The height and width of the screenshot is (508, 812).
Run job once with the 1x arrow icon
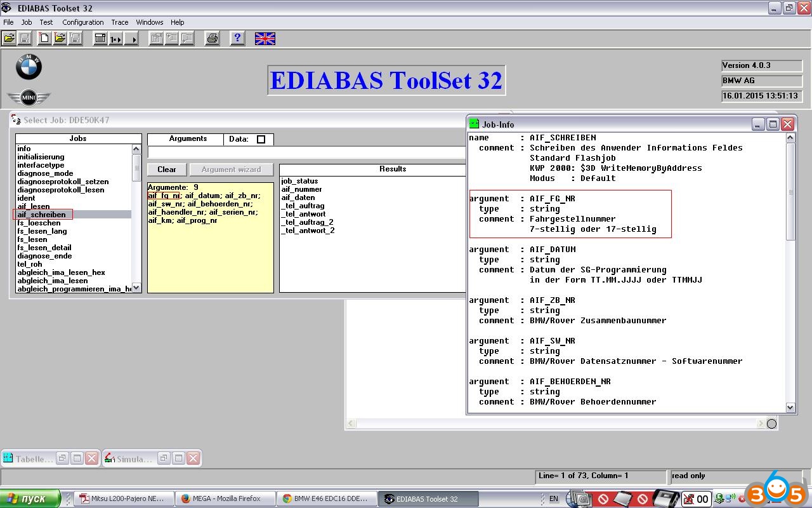click(x=115, y=39)
